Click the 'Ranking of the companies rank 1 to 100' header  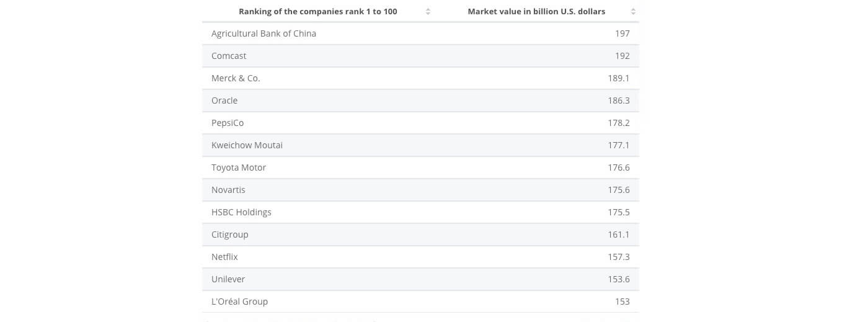[x=318, y=11]
